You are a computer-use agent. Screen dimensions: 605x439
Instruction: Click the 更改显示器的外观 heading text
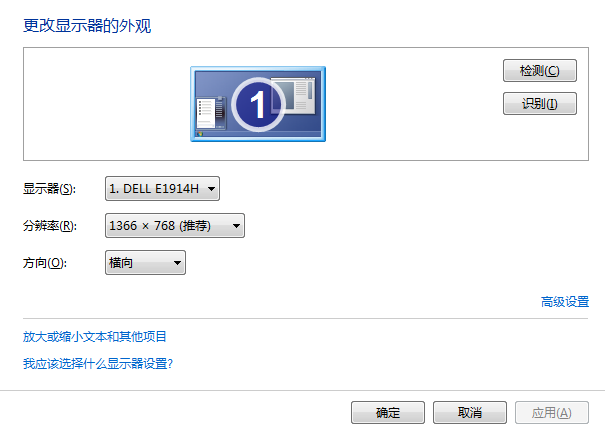87,26
